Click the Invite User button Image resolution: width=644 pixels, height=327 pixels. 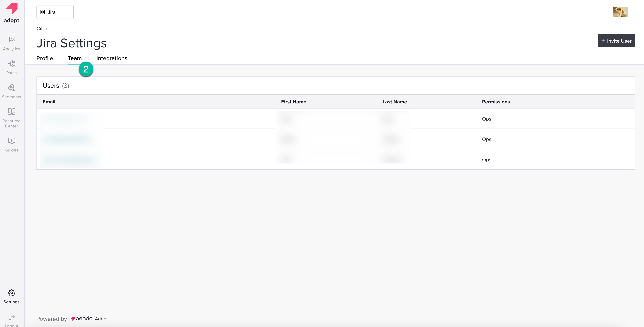pyautogui.click(x=616, y=41)
